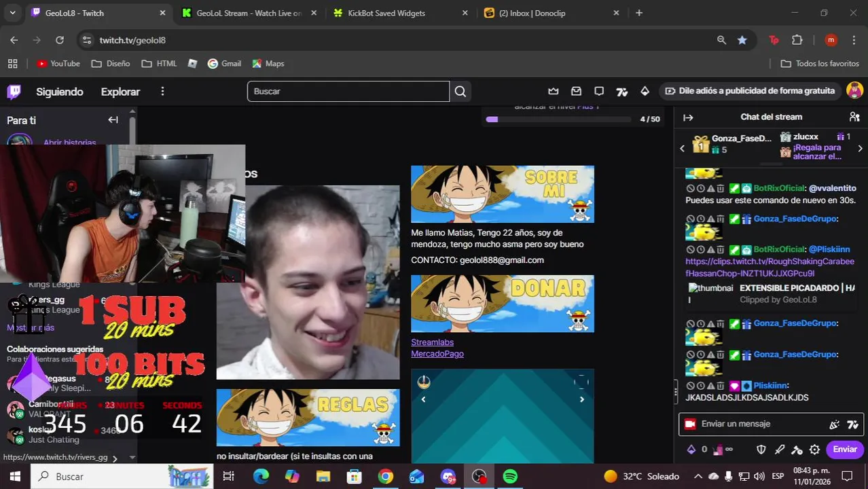Switch to GeoLoL Stream Kick tab
Screen dimensions: 868x489
point(248,13)
